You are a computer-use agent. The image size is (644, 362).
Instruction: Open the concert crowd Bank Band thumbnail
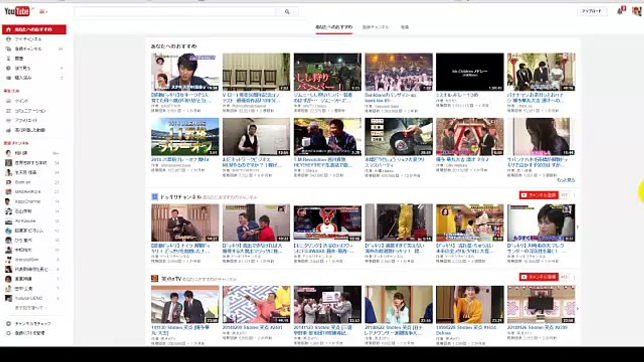tap(399, 72)
